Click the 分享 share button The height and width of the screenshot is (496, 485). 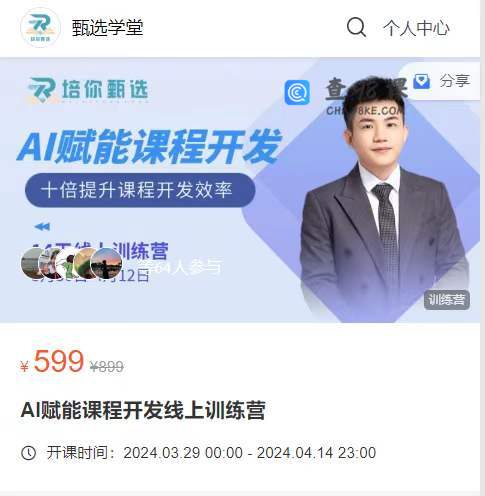454,81
